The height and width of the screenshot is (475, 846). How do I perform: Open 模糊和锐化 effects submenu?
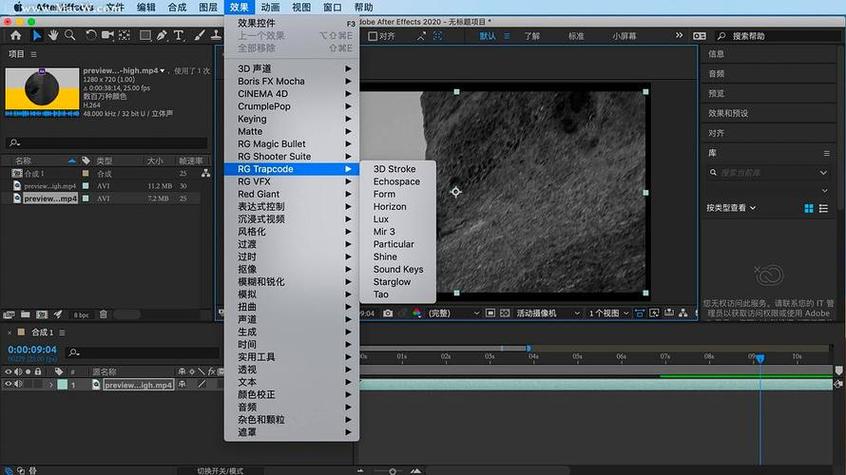tap(291, 282)
